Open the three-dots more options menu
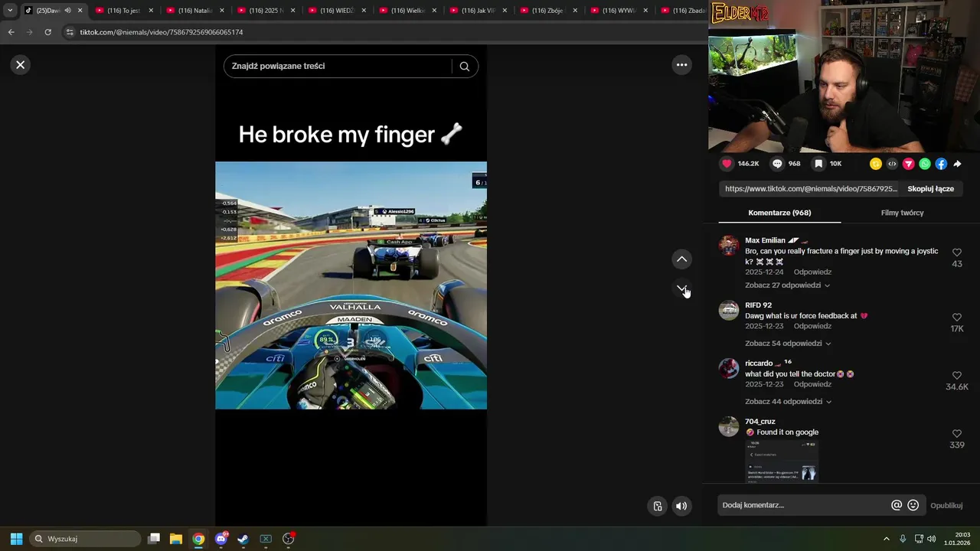980x551 pixels. [681, 65]
